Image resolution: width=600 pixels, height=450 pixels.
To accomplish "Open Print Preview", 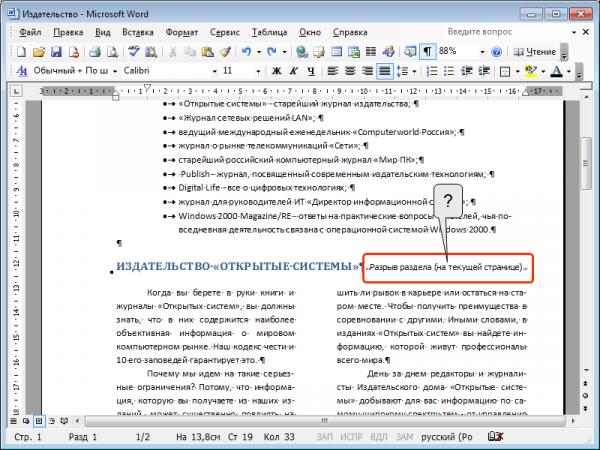I will point(112,51).
